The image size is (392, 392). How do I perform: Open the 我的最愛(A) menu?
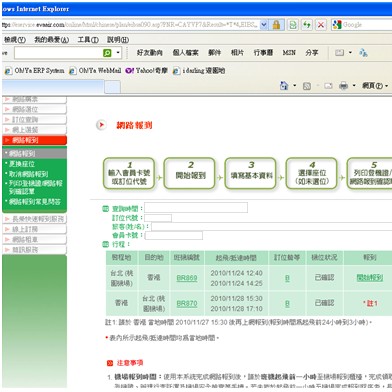tap(52, 40)
